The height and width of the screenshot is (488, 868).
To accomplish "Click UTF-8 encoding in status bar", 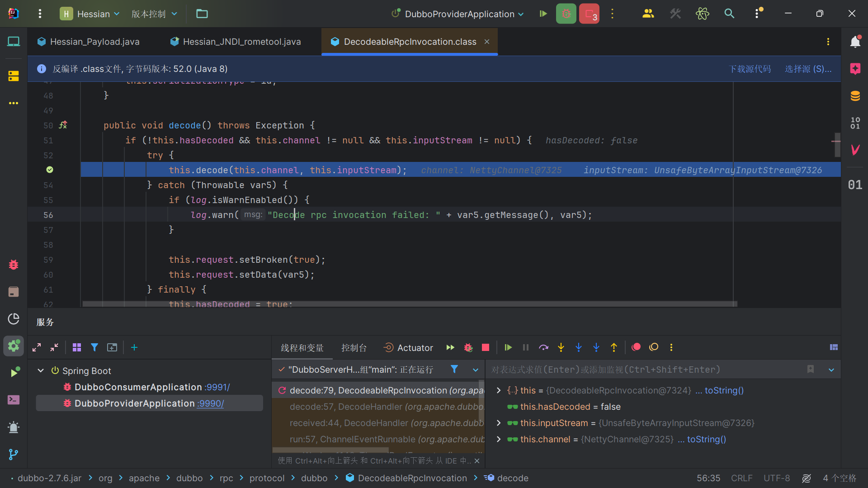I will pos(777,478).
